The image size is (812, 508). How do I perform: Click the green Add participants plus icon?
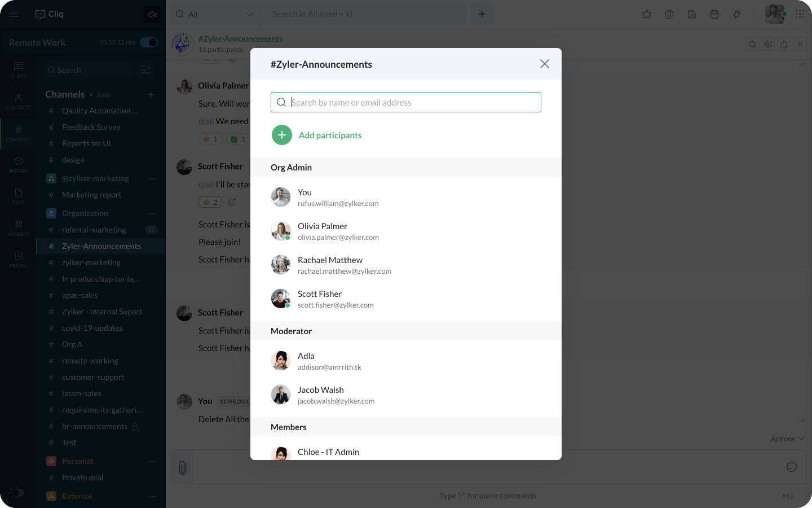pos(281,135)
